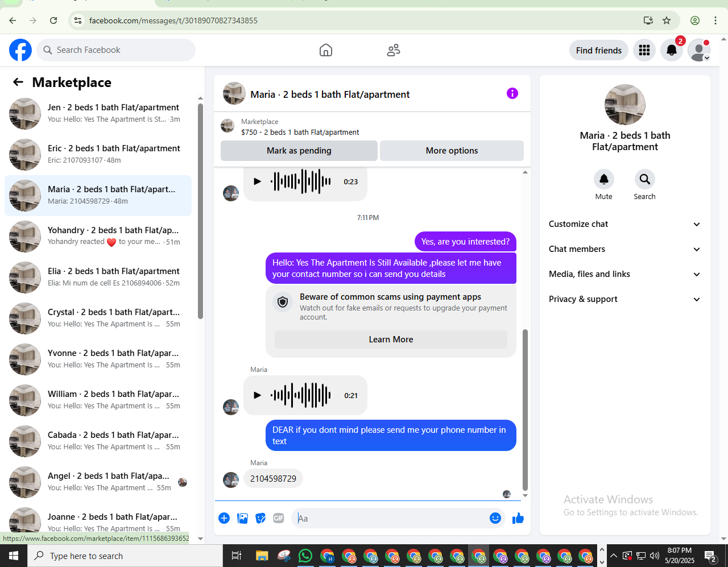The image size is (728, 567).
Task: Click the Marketplace back arrow
Action: [18, 82]
